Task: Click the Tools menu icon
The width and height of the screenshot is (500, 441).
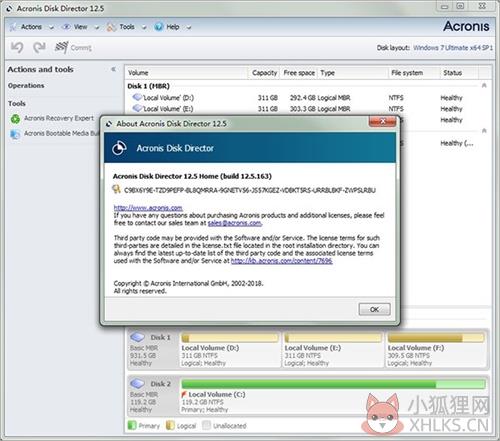Action: 111,27
